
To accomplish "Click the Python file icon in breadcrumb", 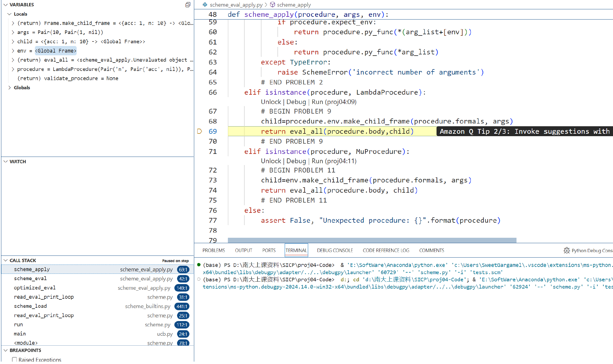I will 205,5.
